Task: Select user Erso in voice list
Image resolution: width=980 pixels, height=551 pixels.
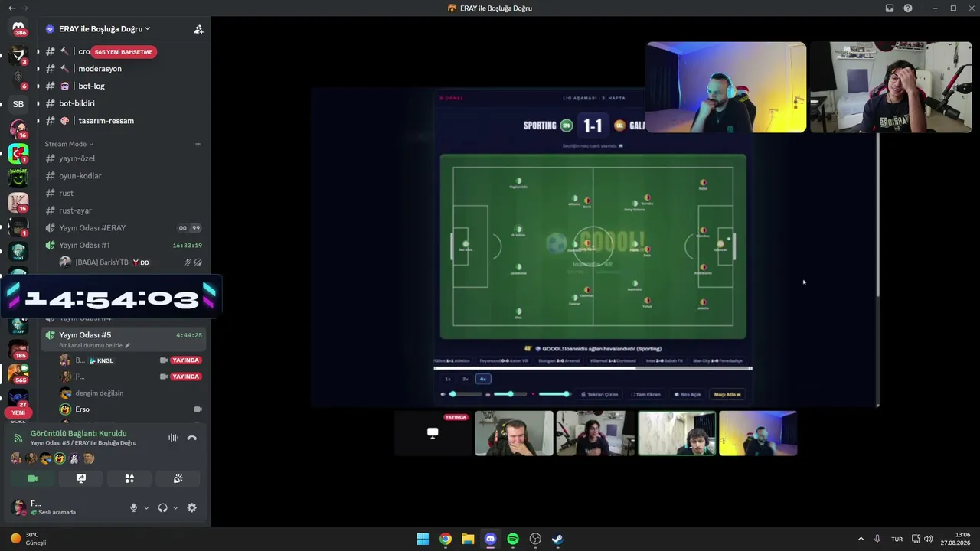Action: coord(130,409)
